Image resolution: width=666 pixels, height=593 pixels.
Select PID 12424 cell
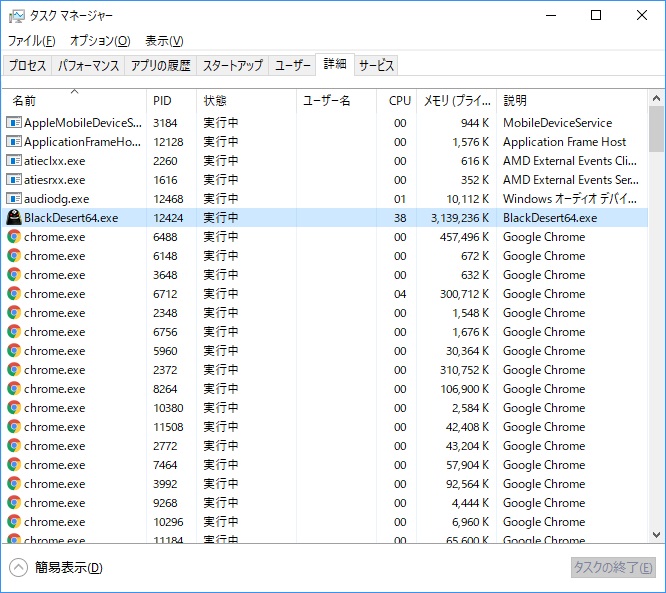point(168,218)
